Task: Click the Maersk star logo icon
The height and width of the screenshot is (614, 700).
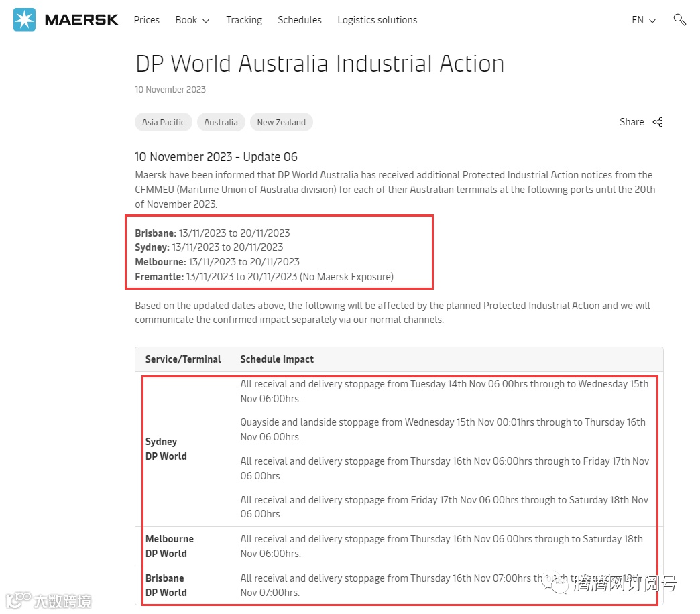Action: [x=24, y=19]
